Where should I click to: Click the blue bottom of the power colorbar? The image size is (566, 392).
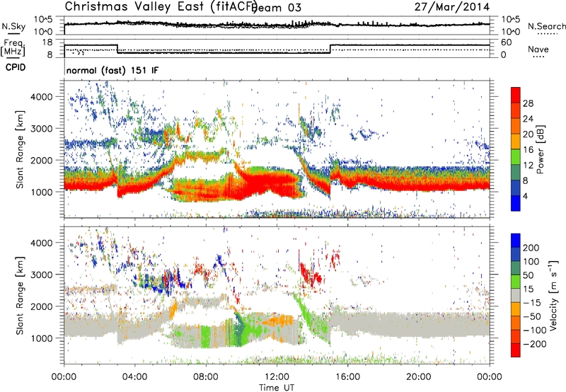tap(516, 203)
